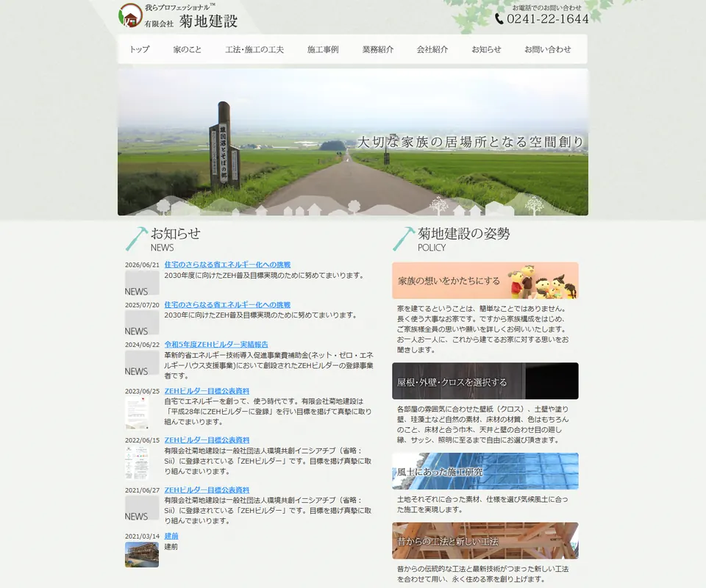Open 会社紹介 navigation item
Viewport: 706px width, 588px height.
pos(432,49)
